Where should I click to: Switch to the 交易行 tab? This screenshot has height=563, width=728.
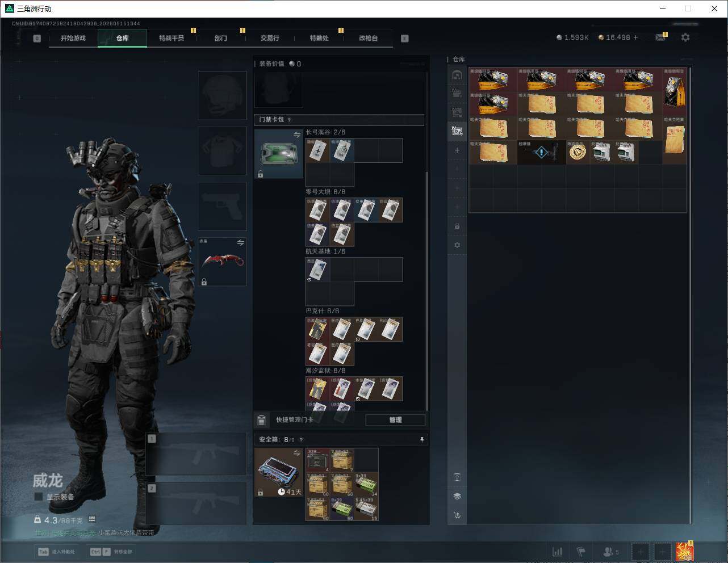(x=270, y=38)
